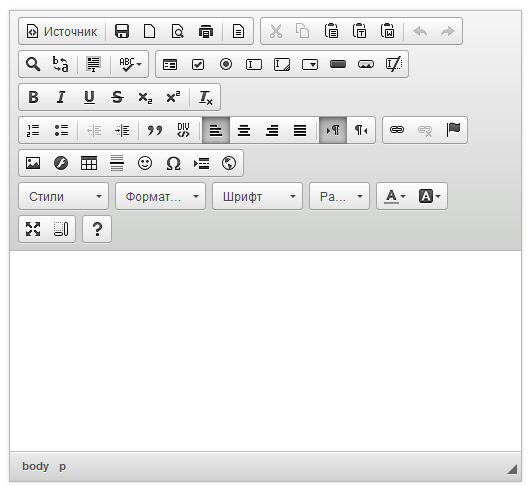The image size is (530, 486).
Task: Open the Формат dropdown
Action: [x=161, y=196]
